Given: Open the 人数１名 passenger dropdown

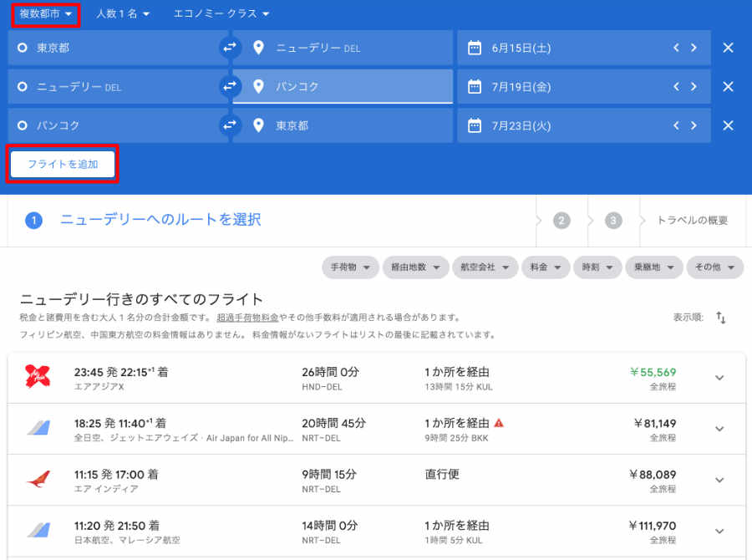Looking at the screenshot, I should (123, 14).
